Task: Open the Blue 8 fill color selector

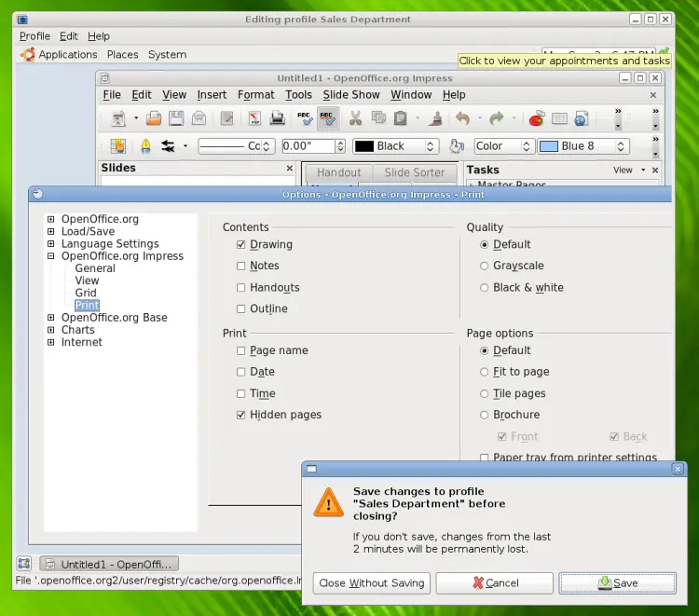Action: click(583, 146)
